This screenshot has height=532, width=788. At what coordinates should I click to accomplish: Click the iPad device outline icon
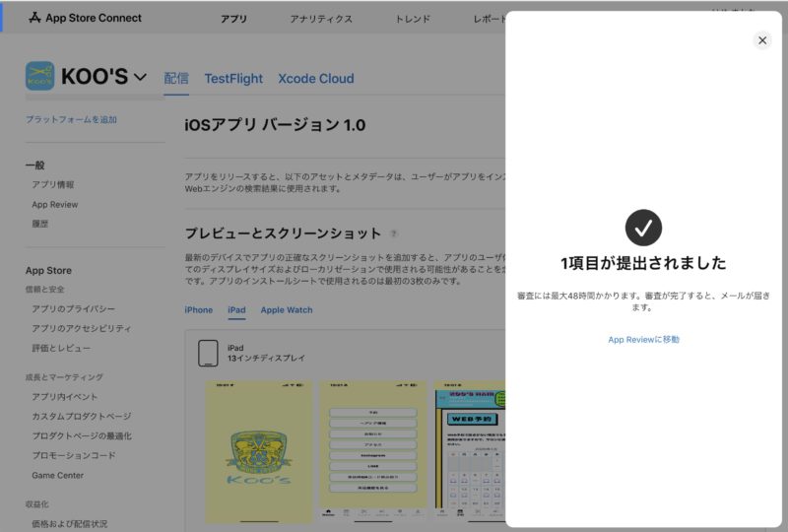click(208, 354)
